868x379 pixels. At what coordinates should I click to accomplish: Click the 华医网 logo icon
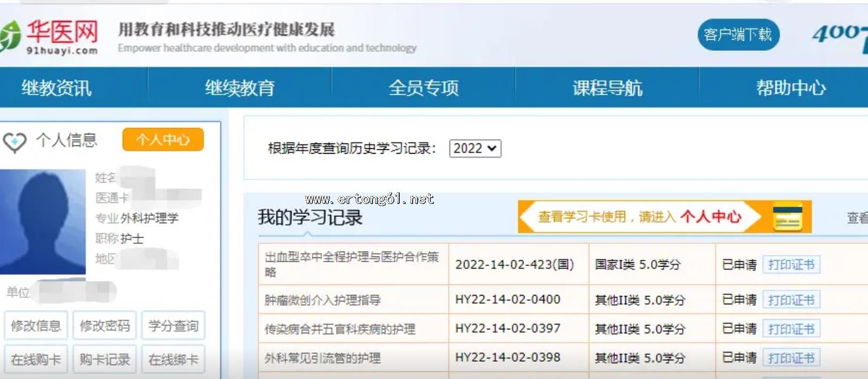(10, 36)
